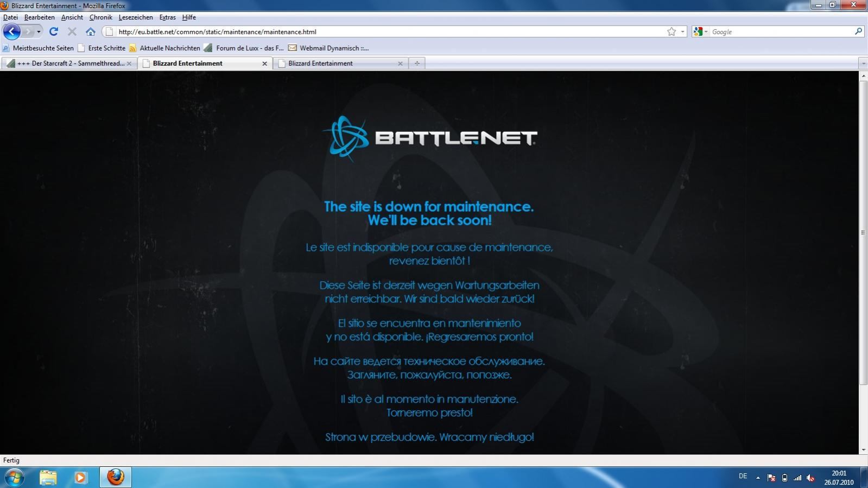The width and height of the screenshot is (868, 488).
Task: Click the scrollbar up arrow
Action: (x=863, y=75)
